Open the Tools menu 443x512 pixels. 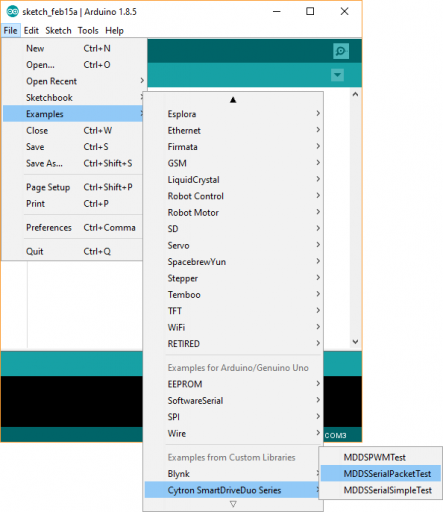pos(88,31)
